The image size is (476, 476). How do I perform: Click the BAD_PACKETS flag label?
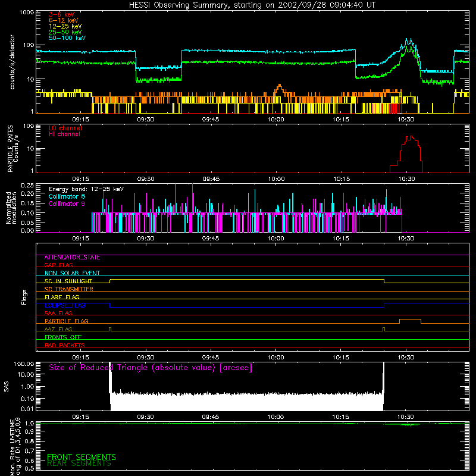point(65,345)
